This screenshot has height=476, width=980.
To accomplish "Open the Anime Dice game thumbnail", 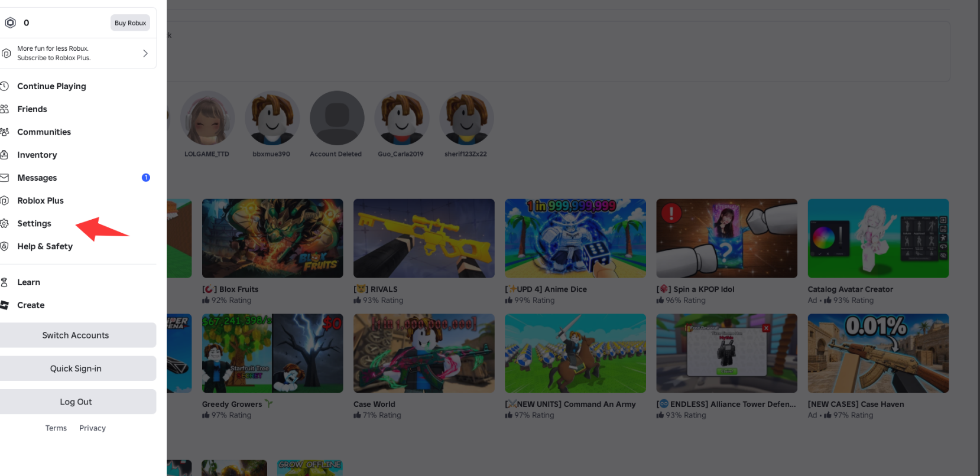I will 575,239.
